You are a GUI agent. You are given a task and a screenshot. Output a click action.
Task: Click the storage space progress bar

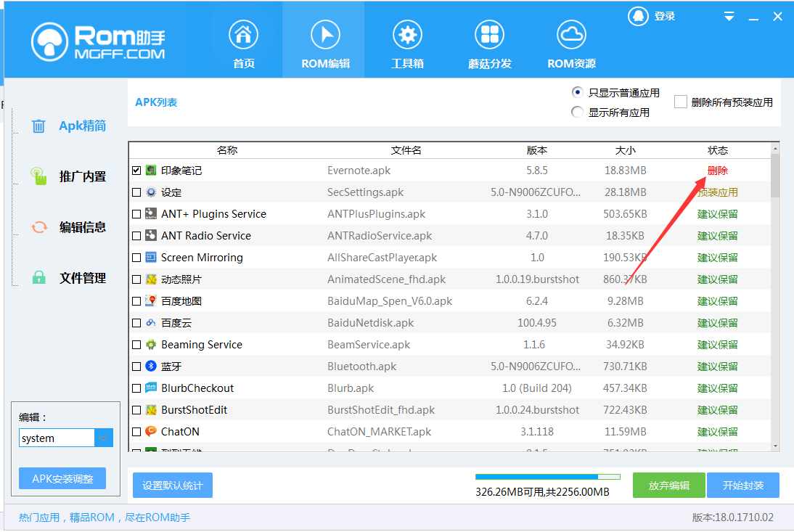click(x=547, y=477)
